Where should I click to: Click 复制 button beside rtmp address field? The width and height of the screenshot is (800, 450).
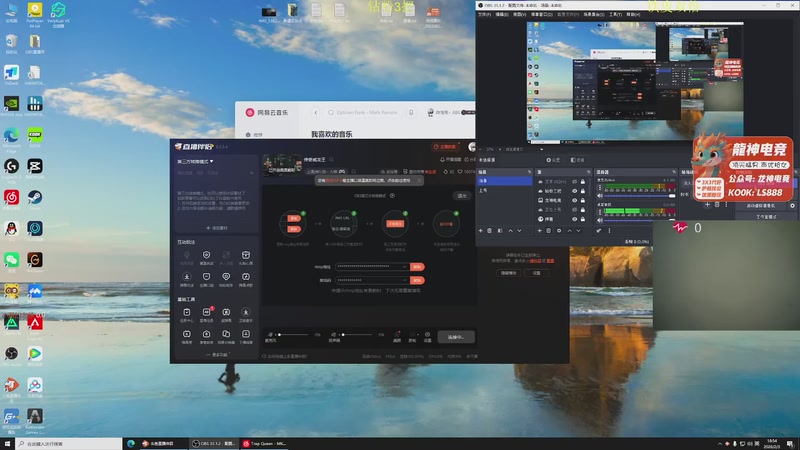[417, 267]
